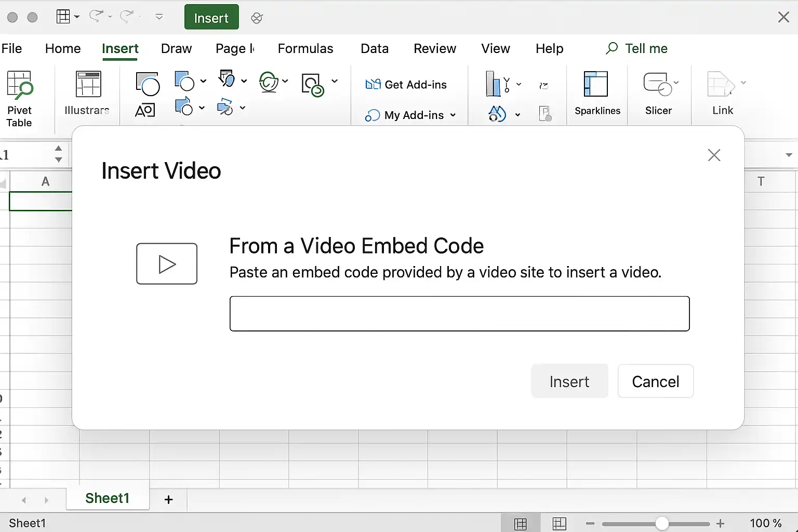Switch to Normal view in status bar
The height and width of the screenshot is (532, 798).
coord(521,523)
